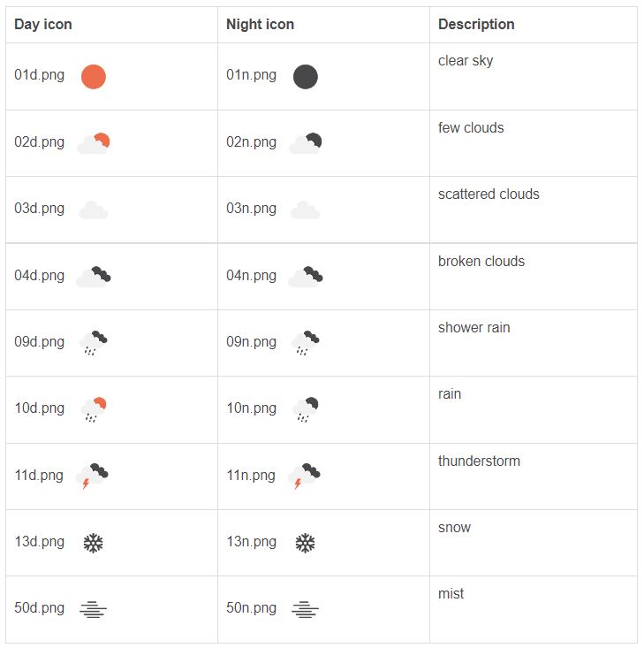
Task: Click the thunderstorm description text
Action: click(x=479, y=461)
